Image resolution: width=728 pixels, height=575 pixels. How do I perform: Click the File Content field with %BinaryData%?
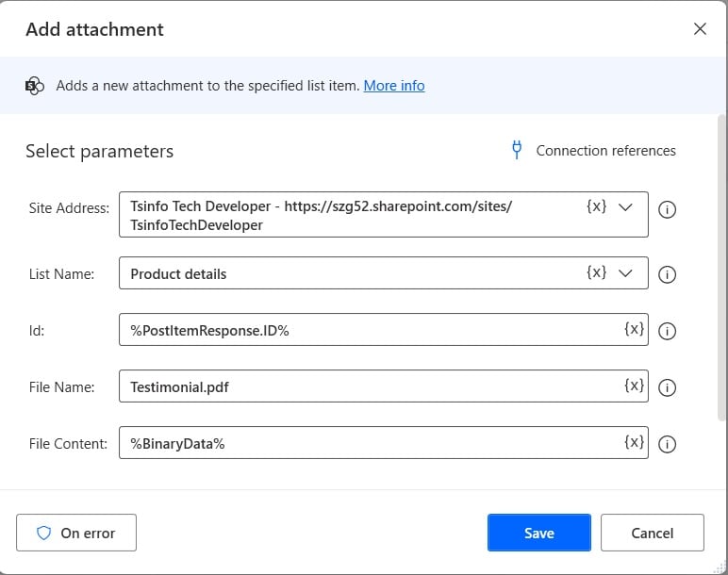coord(384,443)
